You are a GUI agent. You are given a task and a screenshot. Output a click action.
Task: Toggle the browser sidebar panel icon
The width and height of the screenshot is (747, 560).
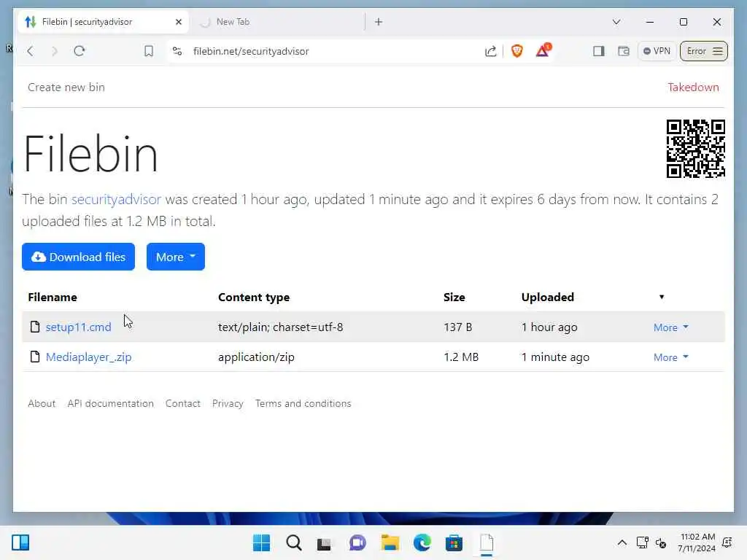pos(599,51)
